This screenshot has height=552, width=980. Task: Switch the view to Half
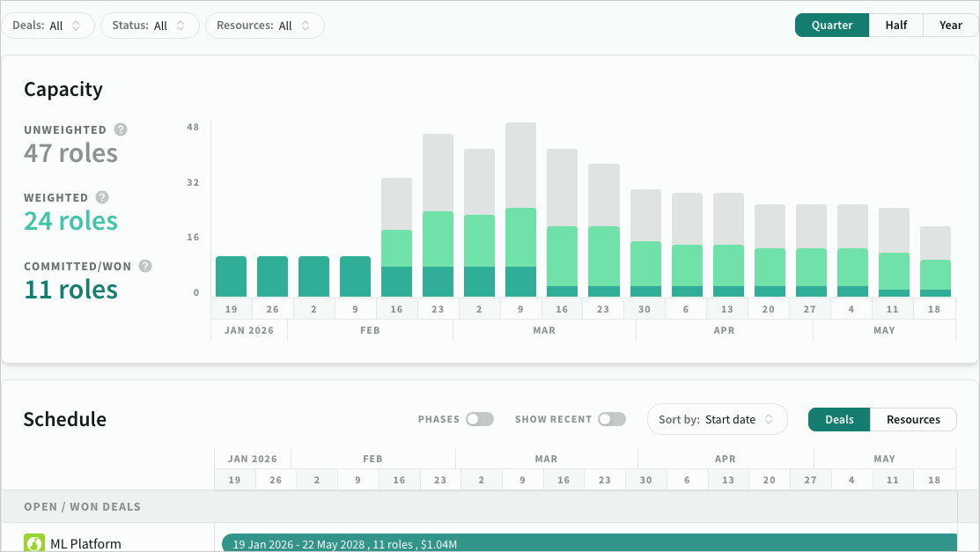pyautogui.click(x=895, y=25)
